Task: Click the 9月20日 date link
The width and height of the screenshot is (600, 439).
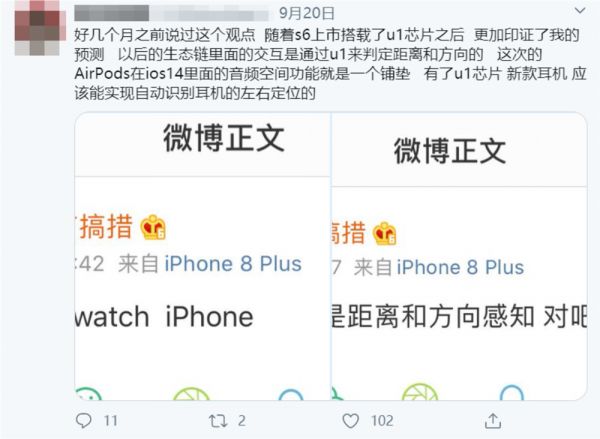Action: coord(307,13)
